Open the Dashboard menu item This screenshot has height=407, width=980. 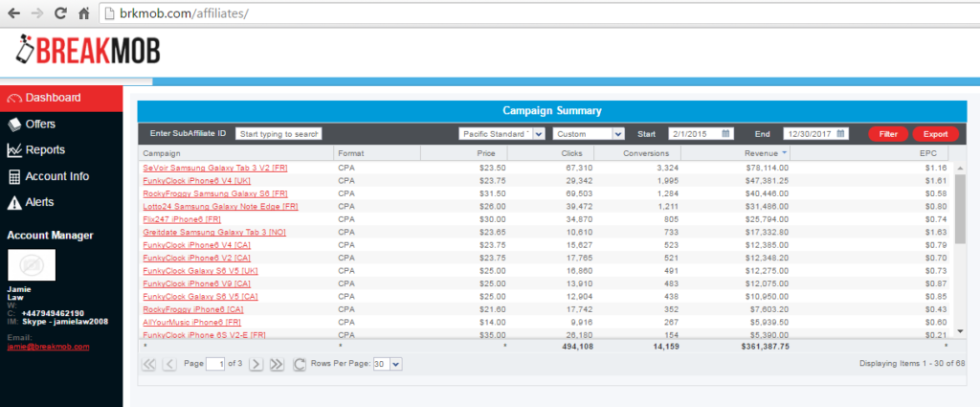61,98
